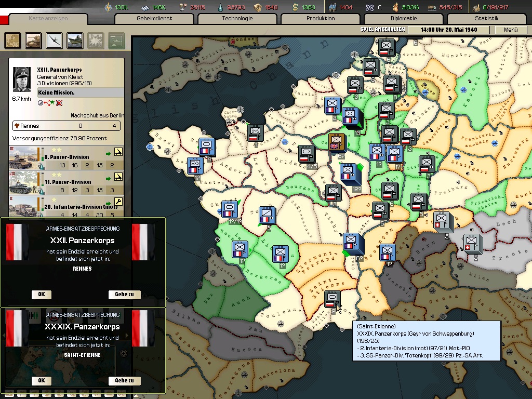Viewport: 532px width, 399px height.
Task: Select the 8. Panzer-Division row
Action: click(66, 158)
